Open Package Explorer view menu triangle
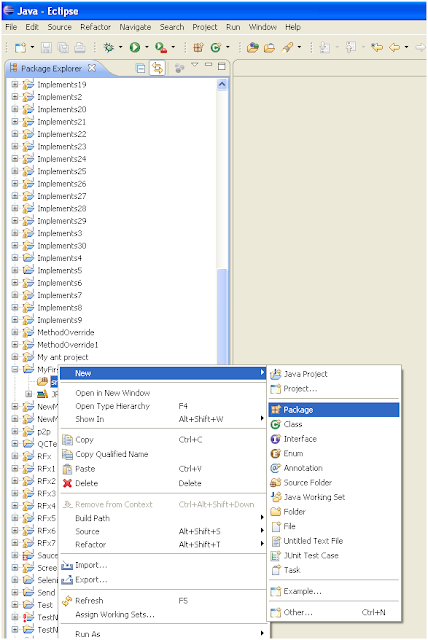 click(195, 65)
